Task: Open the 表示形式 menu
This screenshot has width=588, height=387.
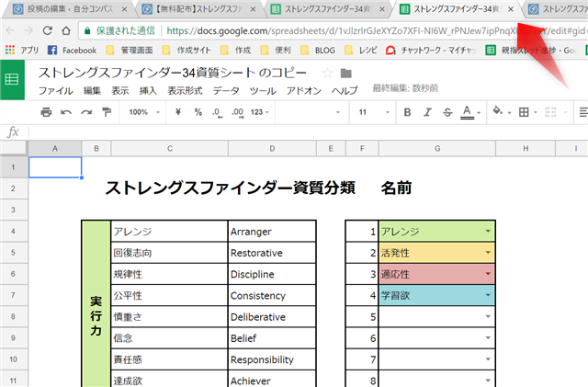Action: (x=185, y=91)
